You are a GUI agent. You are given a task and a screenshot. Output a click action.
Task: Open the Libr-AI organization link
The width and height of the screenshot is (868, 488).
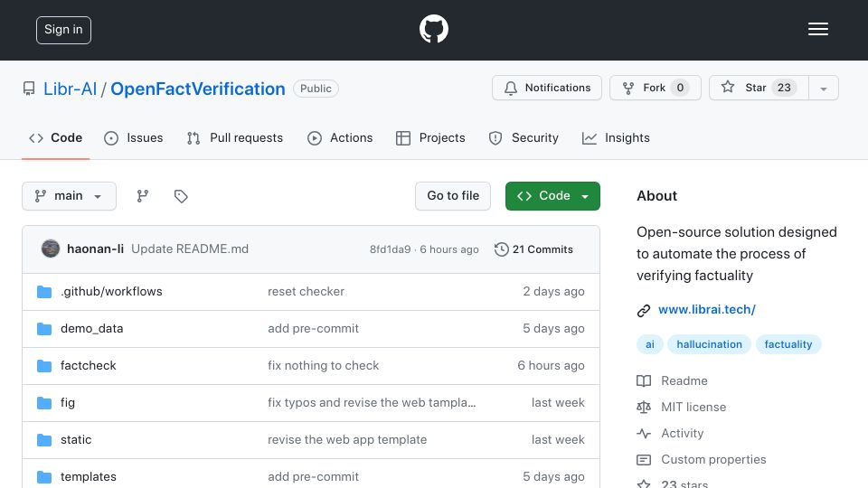pyautogui.click(x=70, y=89)
